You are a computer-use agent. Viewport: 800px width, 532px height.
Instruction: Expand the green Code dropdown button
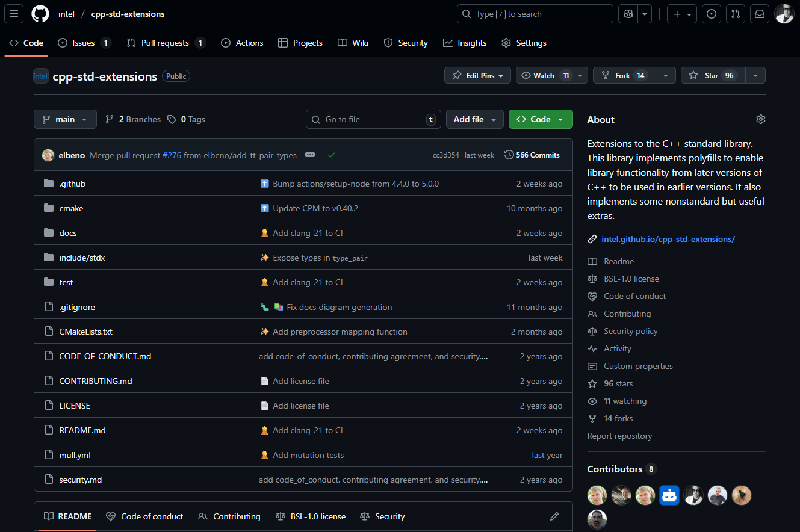click(x=540, y=119)
